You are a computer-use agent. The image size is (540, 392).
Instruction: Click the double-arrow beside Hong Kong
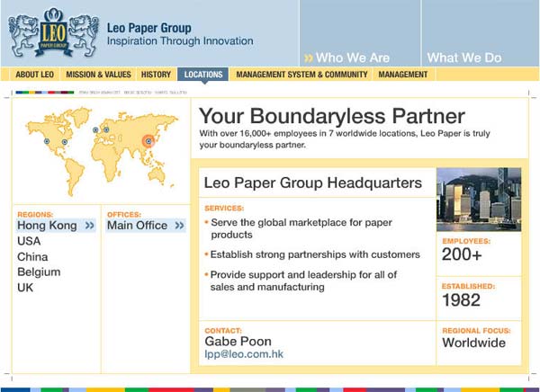(89, 227)
